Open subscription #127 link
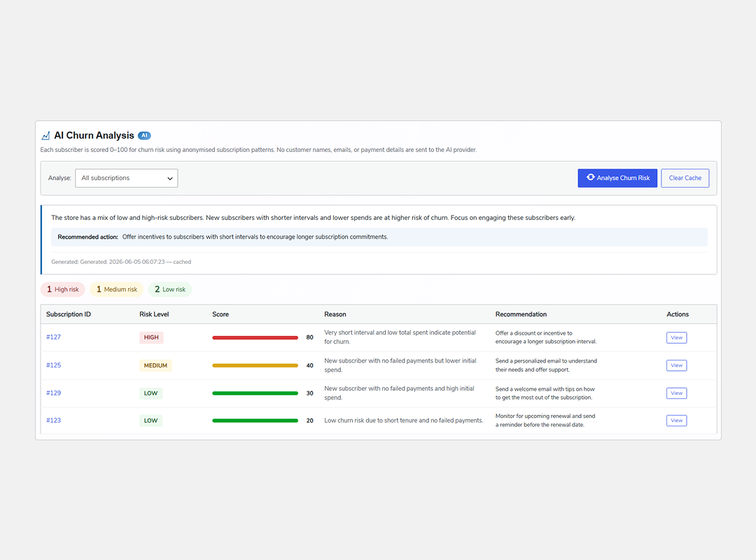This screenshot has width=756, height=560. (x=53, y=337)
